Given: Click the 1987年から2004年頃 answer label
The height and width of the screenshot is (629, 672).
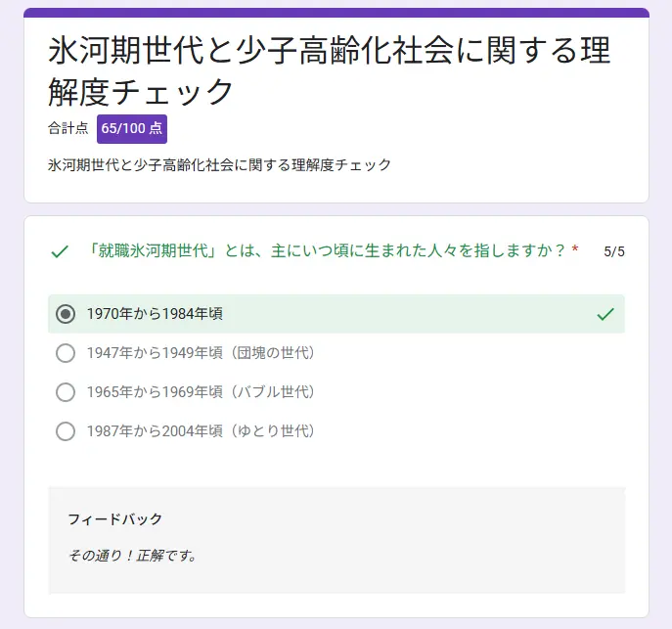Looking at the screenshot, I should tap(202, 431).
